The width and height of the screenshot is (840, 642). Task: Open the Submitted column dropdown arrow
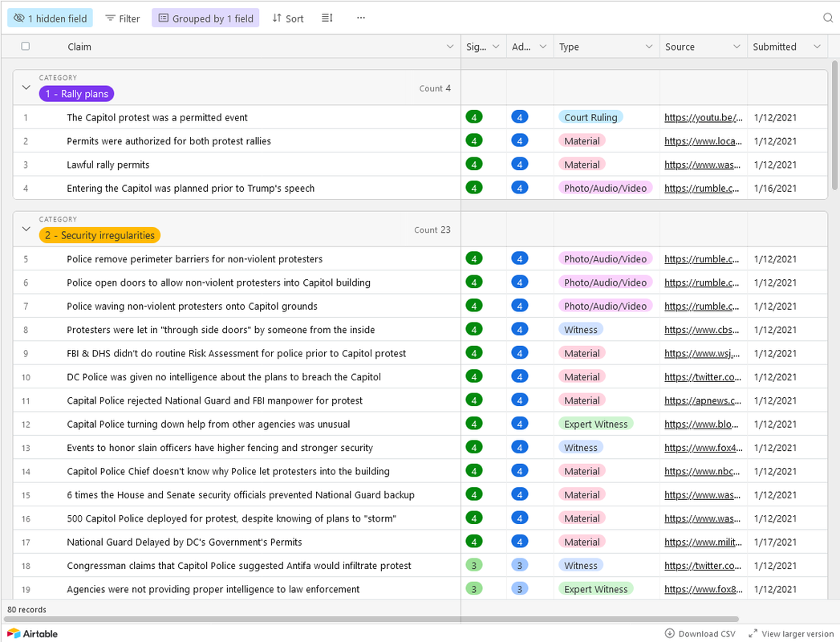point(817,47)
